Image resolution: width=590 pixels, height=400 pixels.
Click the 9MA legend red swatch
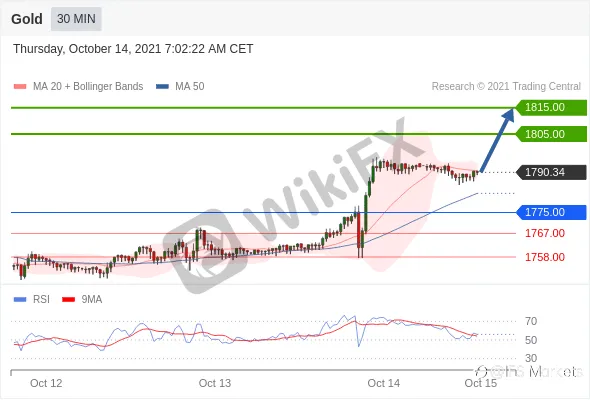point(68,300)
